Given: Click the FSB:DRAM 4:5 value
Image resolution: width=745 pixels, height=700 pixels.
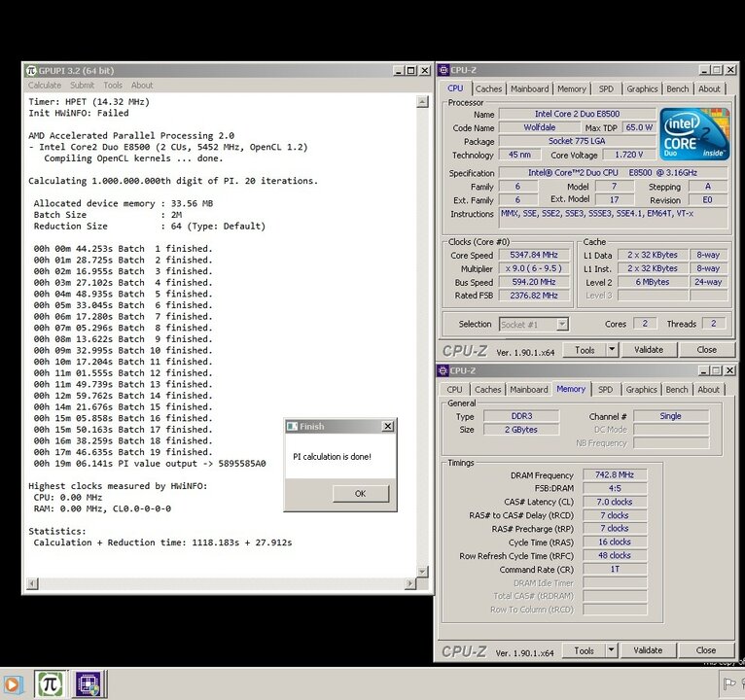Looking at the screenshot, I should (615, 489).
